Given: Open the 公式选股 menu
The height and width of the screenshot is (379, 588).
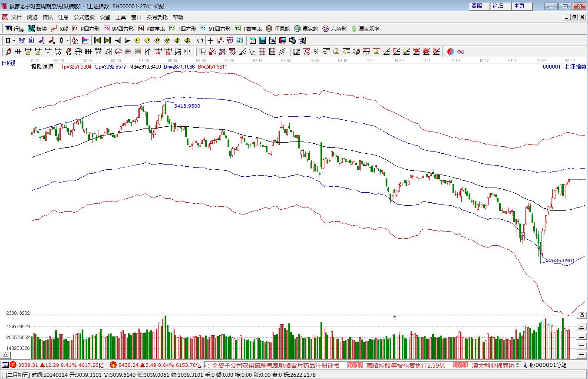Looking at the screenshot, I should coord(84,17).
